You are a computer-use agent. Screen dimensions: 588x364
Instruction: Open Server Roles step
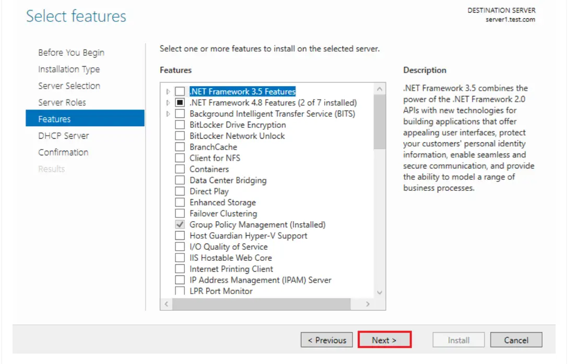tap(62, 102)
